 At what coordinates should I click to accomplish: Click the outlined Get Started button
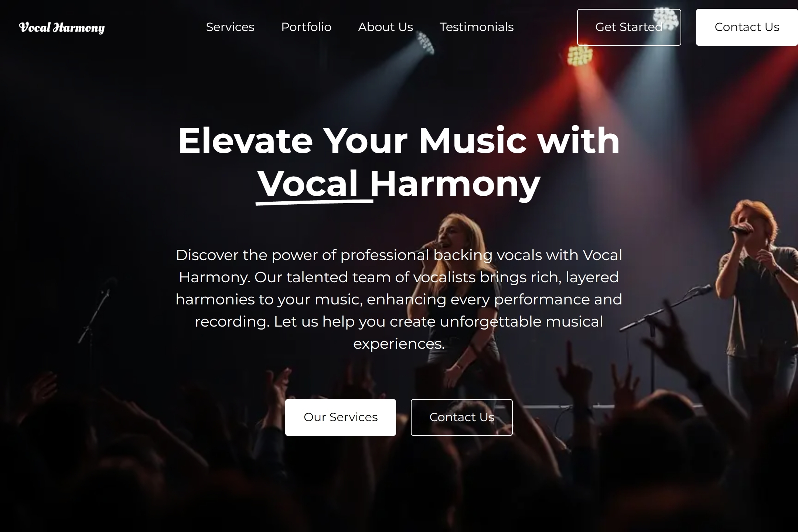(629, 27)
